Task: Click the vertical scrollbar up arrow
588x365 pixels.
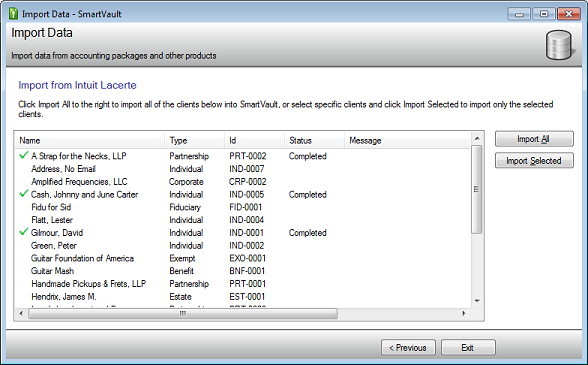Action: [x=477, y=138]
